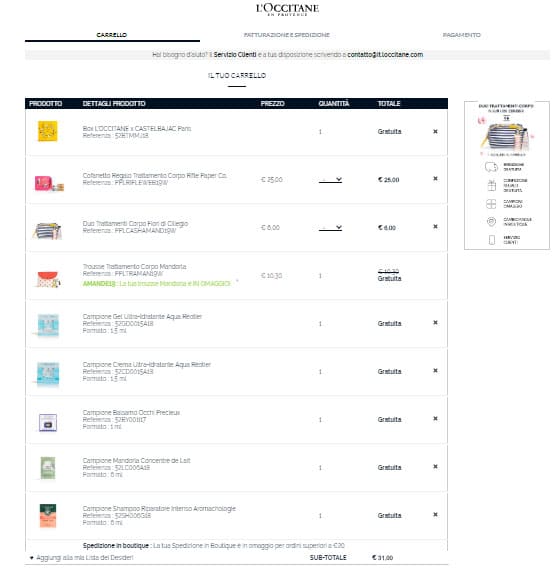Click the Campioni Omaggio icon in sidebar
Image resolution: width=556 pixels, height=580 pixels.
tap(491, 204)
